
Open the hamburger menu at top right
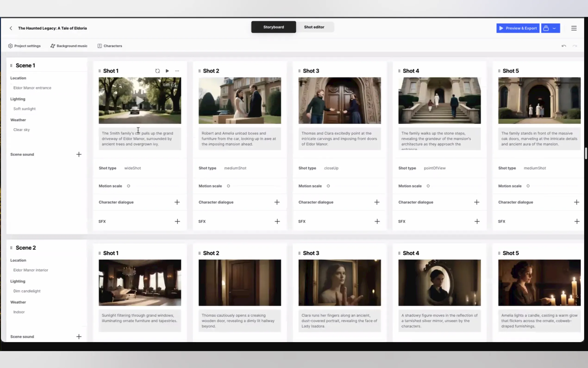point(574,28)
